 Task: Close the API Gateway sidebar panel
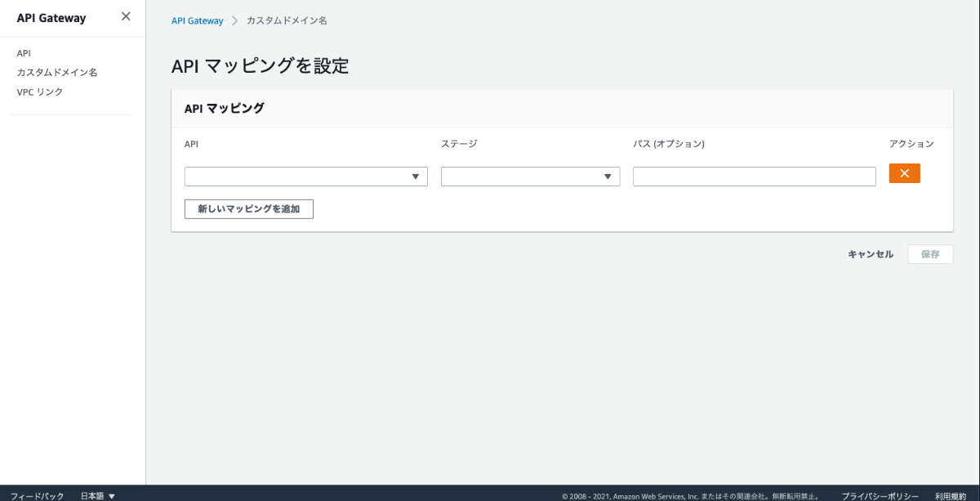[125, 16]
